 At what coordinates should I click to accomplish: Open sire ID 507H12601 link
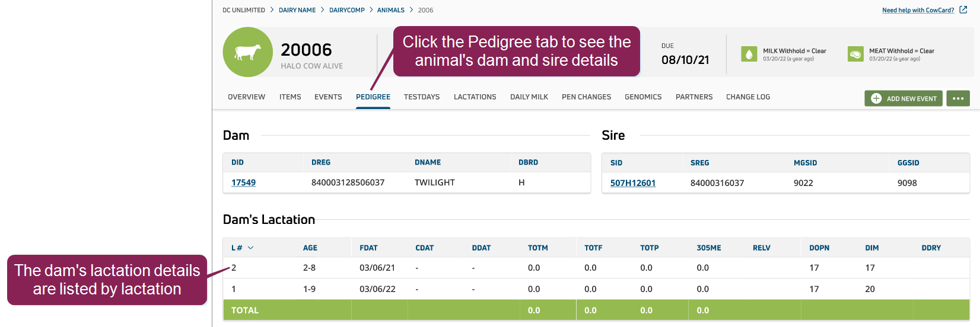[x=632, y=183]
